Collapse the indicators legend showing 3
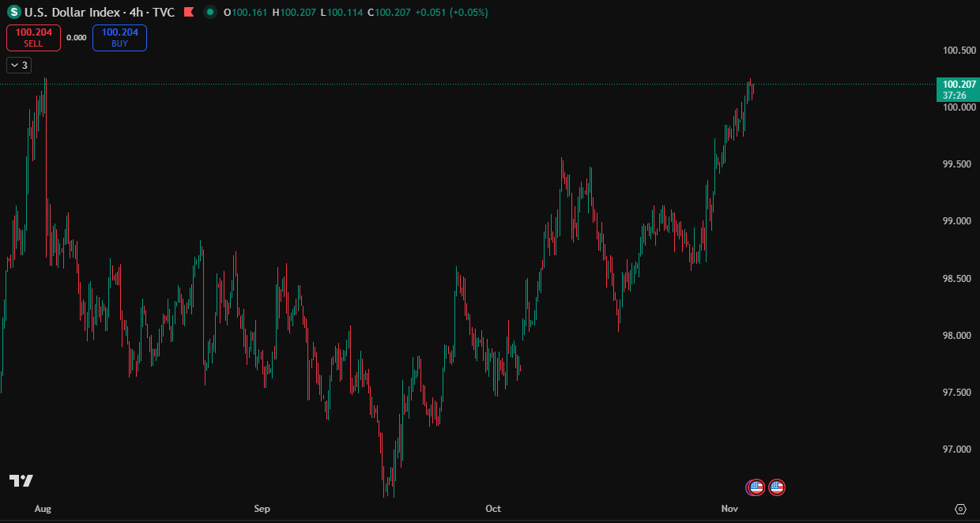This screenshot has height=523, width=980. click(x=19, y=66)
